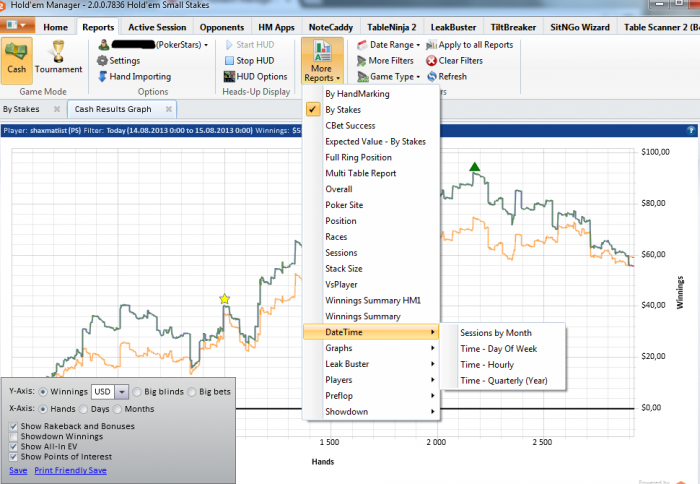Enable Showdown Winnings checkbox
700x484 pixels.
point(13,437)
